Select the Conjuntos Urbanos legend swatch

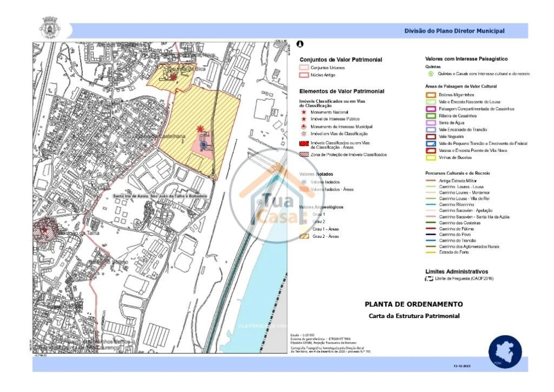coord(303,68)
